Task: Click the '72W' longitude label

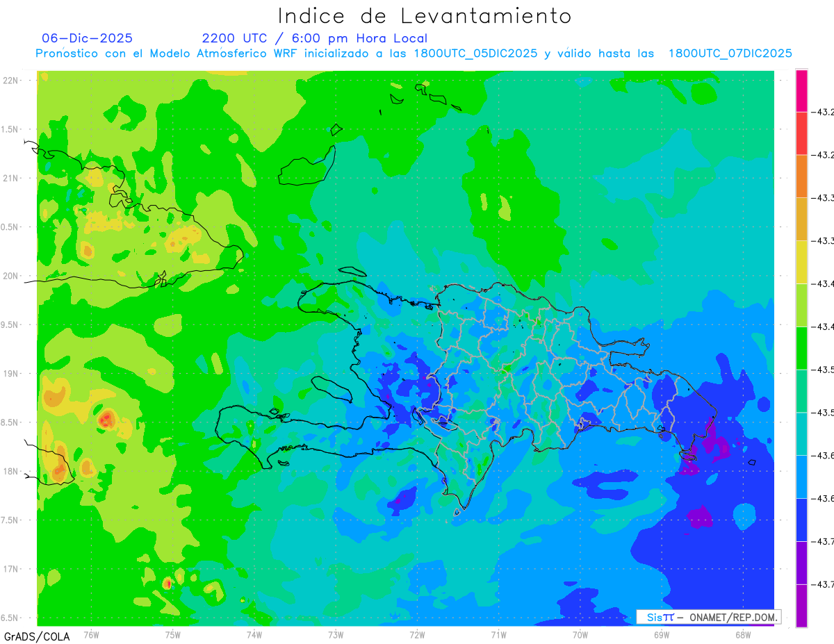Action: (x=417, y=634)
